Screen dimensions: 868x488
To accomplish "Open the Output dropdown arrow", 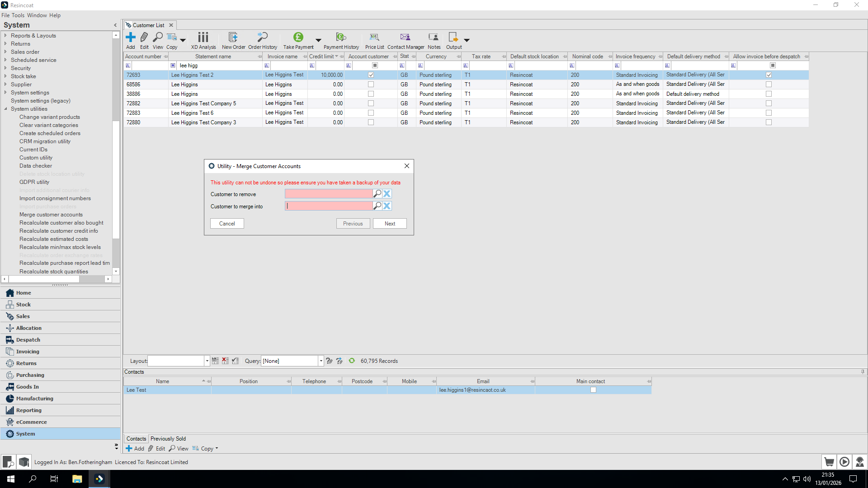I will 467,40.
